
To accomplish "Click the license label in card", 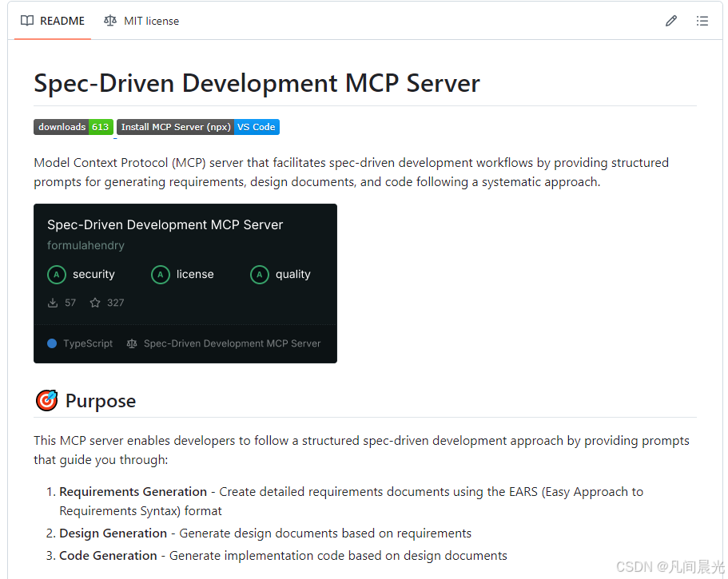I will point(195,274).
